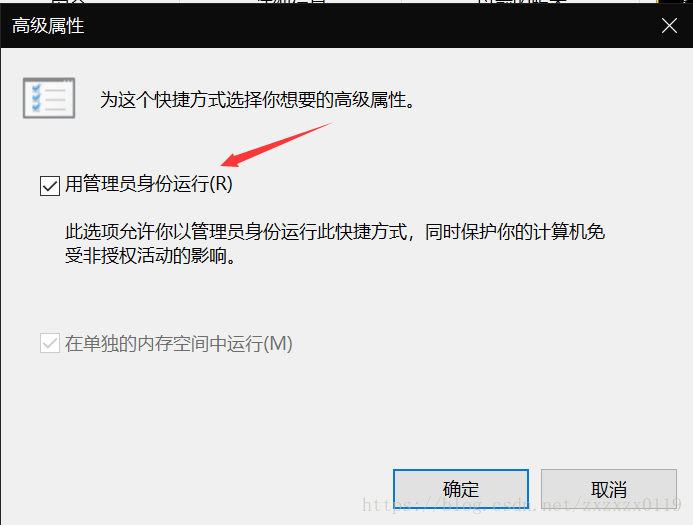Click the description line starting 此选项允许你

pyautogui.click(x=335, y=232)
